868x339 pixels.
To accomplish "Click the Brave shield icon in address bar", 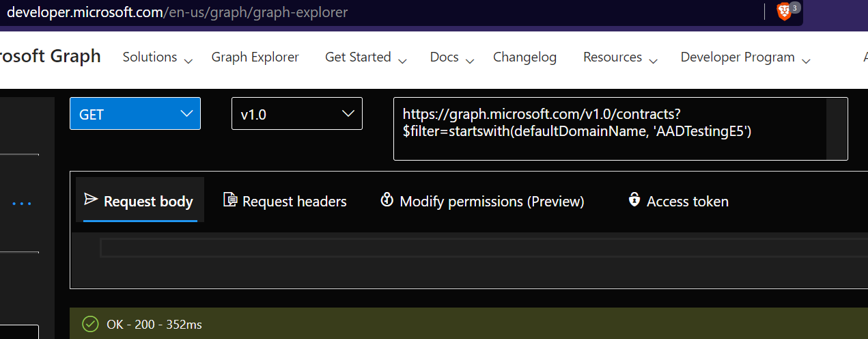I will (785, 12).
